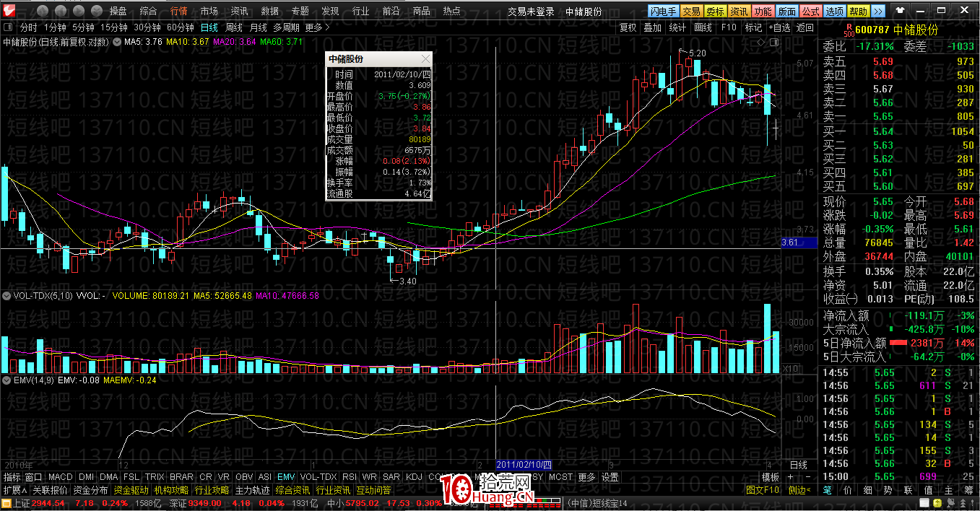Select the 笔 tick tab in right panel
980x511 pixels.
point(828,490)
